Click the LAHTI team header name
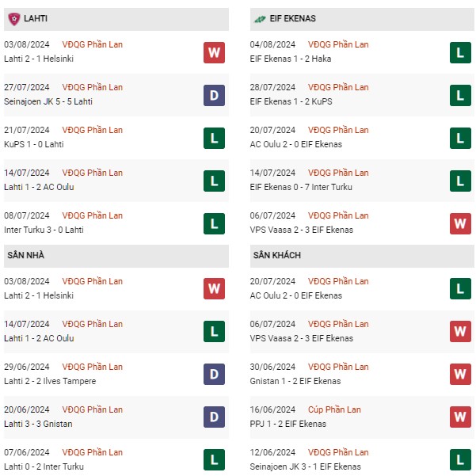Screen dimensions: 476x476 point(36,18)
